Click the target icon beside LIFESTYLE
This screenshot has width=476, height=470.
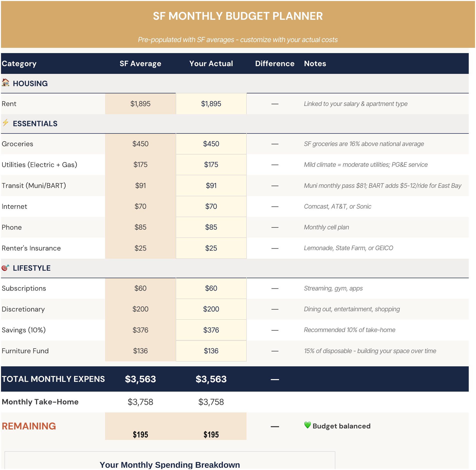pyautogui.click(x=6, y=268)
